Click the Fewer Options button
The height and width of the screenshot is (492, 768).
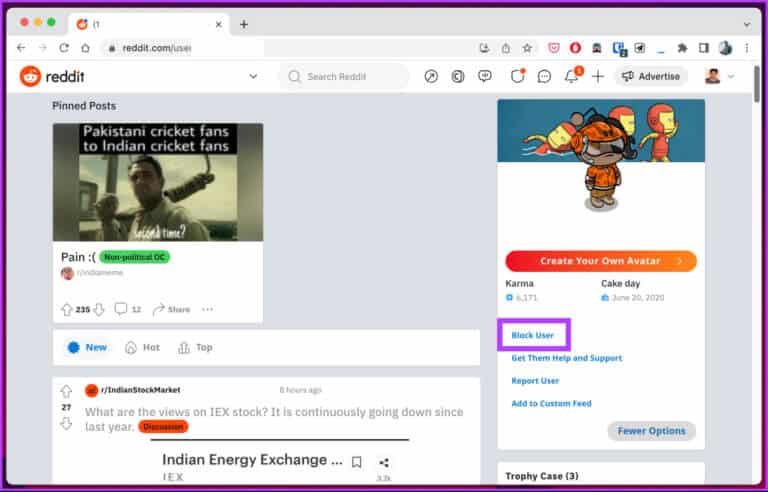tap(651, 431)
